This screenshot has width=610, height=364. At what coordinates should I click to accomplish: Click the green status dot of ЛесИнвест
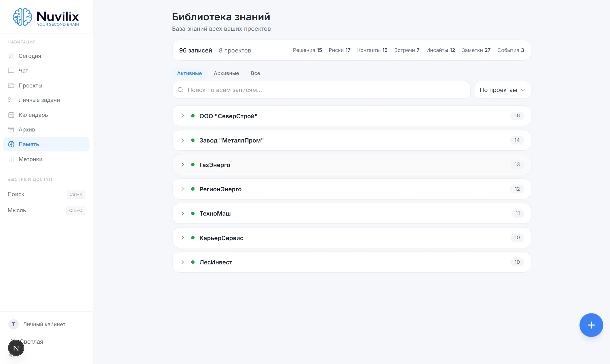(x=193, y=262)
